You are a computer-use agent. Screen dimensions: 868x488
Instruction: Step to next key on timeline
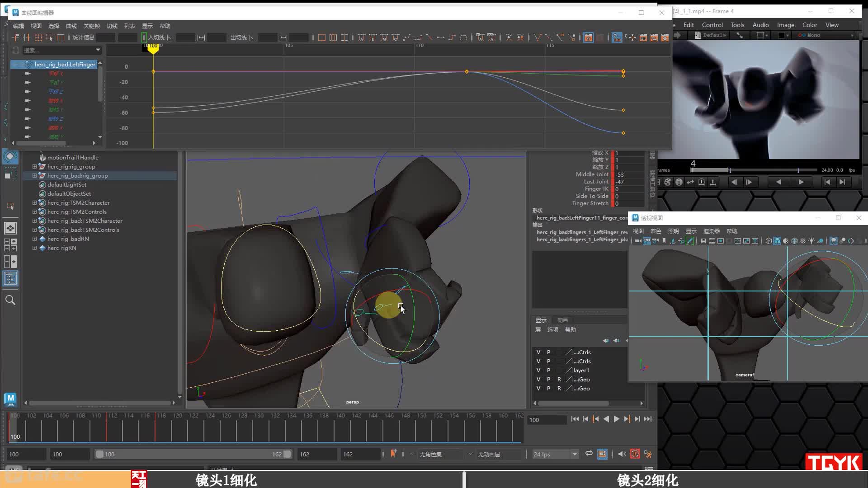[x=627, y=419]
